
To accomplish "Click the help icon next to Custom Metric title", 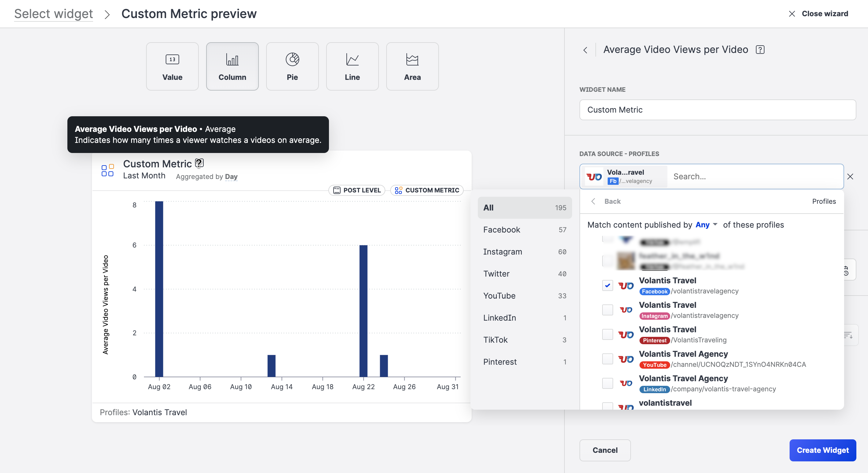I will click(x=199, y=163).
